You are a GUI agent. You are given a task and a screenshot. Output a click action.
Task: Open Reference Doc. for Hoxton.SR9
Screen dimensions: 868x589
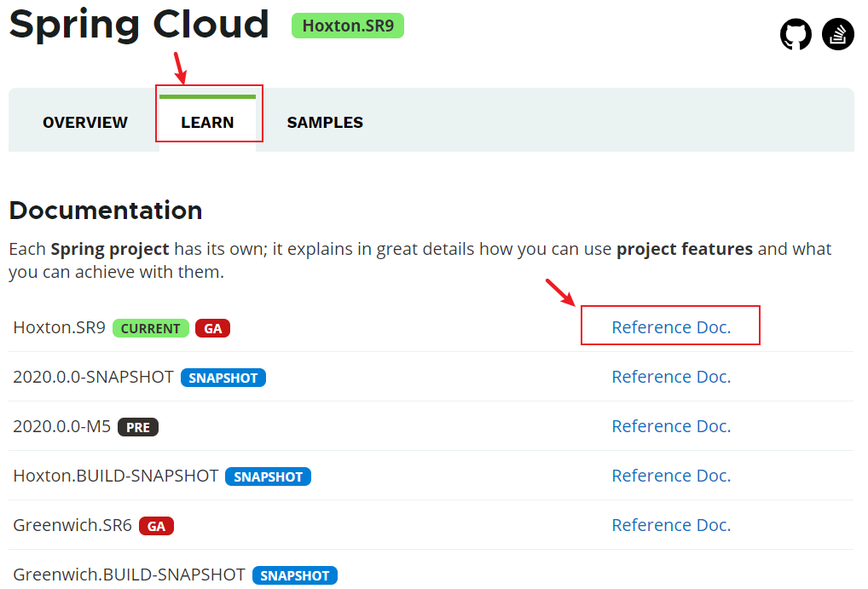[671, 327]
